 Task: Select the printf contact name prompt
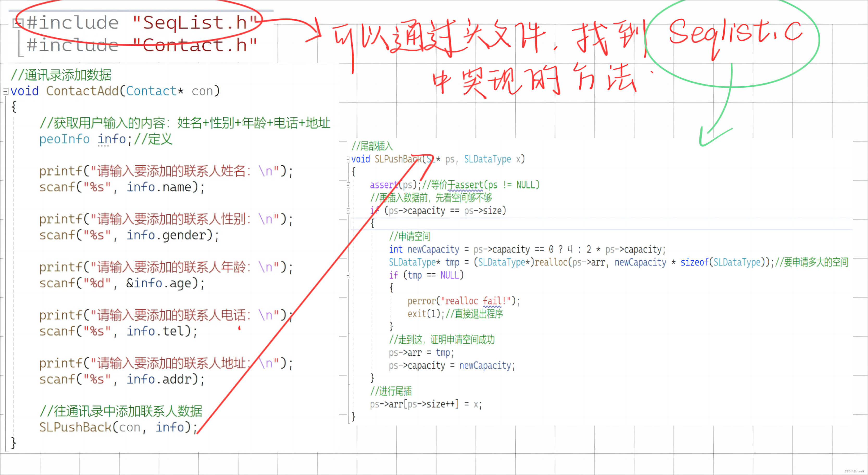(x=166, y=171)
